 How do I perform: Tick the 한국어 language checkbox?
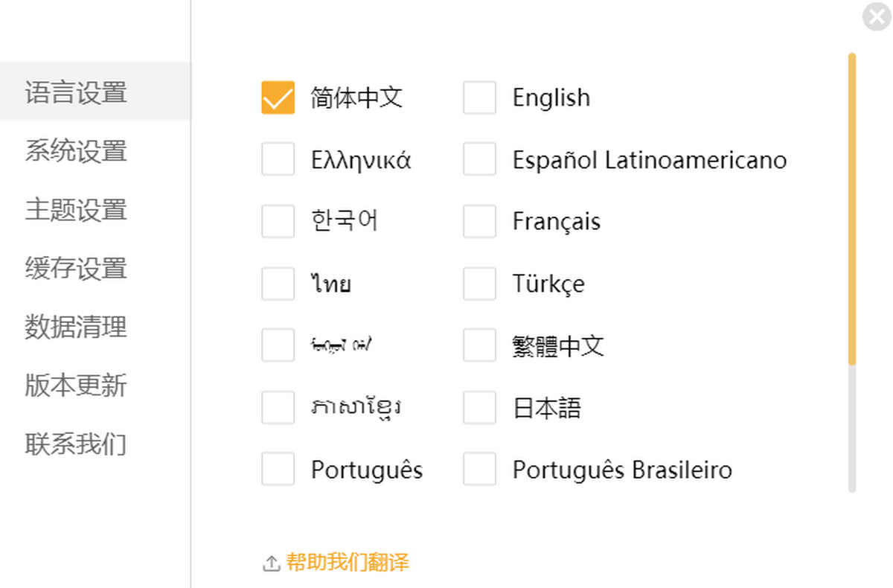coord(278,221)
